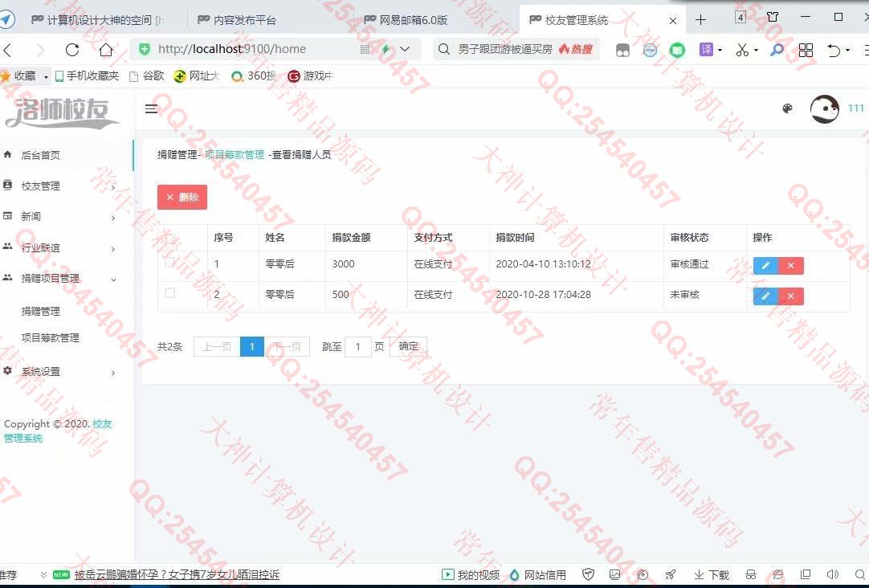The height and width of the screenshot is (588, 869).
Task: Click down chevron next to 捐赠项目管理
Action: [x=113, y=280]
